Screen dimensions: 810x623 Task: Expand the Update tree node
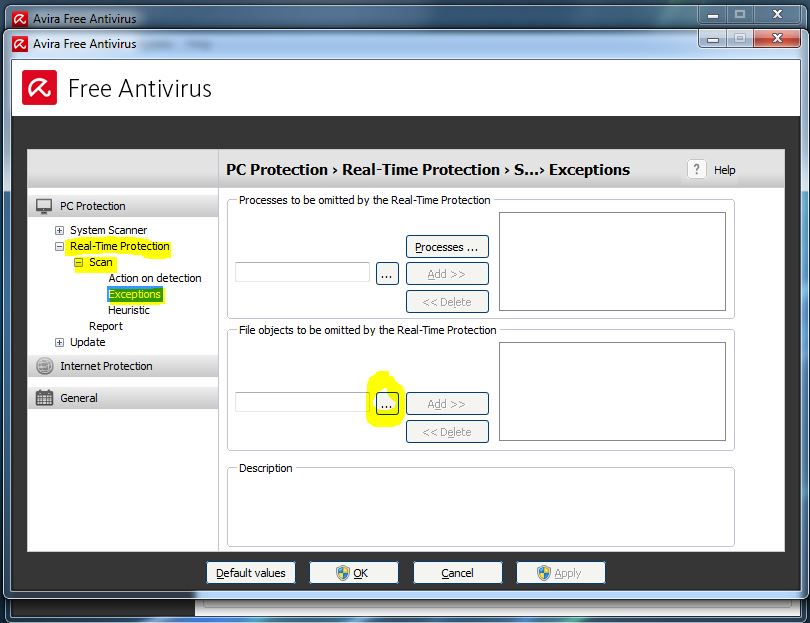(60, 342)
